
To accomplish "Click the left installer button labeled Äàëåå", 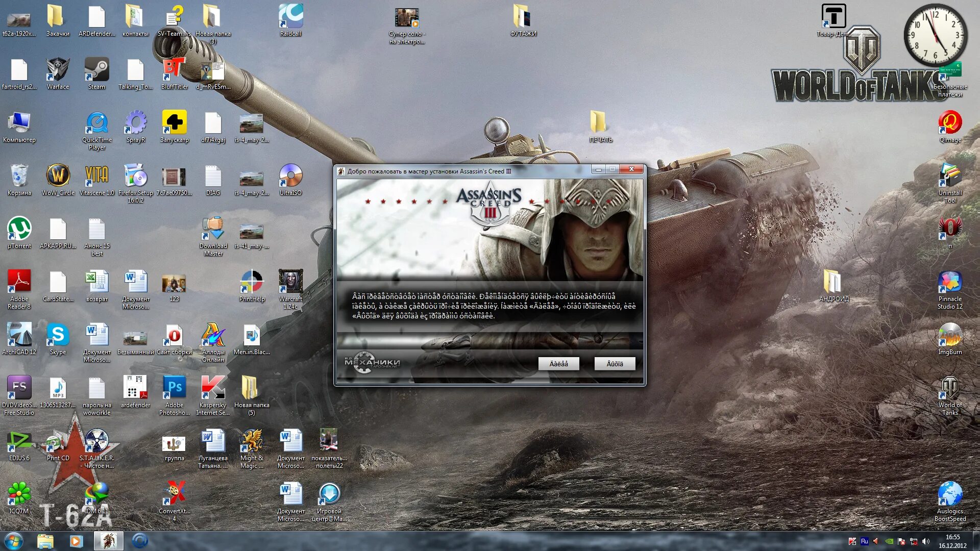I will (558, 364).
